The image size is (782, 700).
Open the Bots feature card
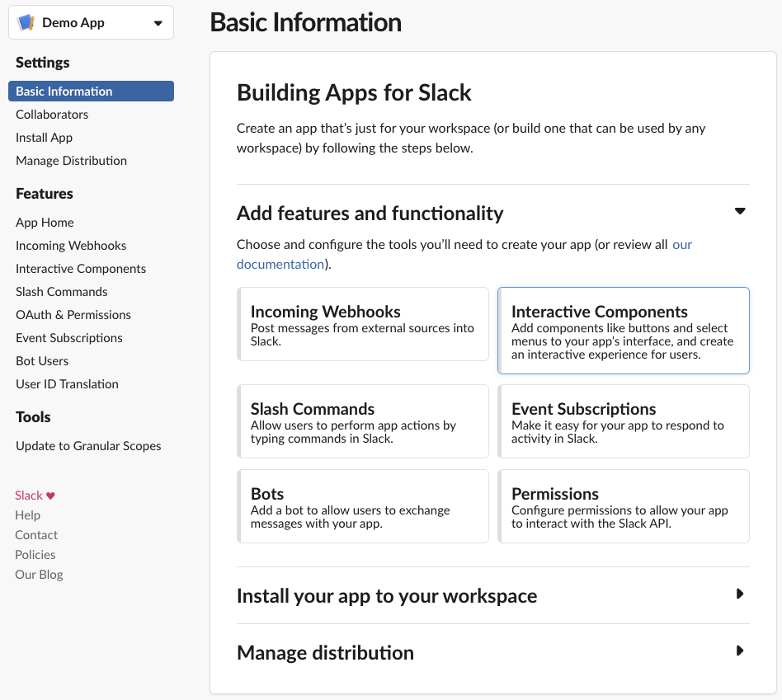[363, 506]
